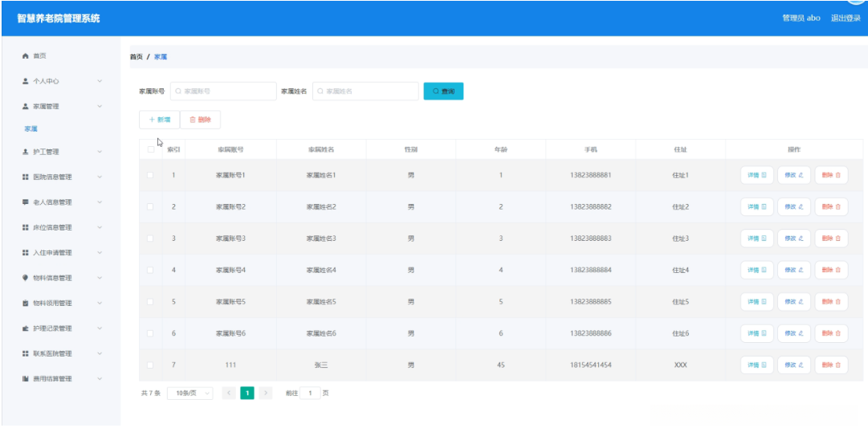Click the previous page arrow
This screenshot has height=432, width=868.
[229, 393]
